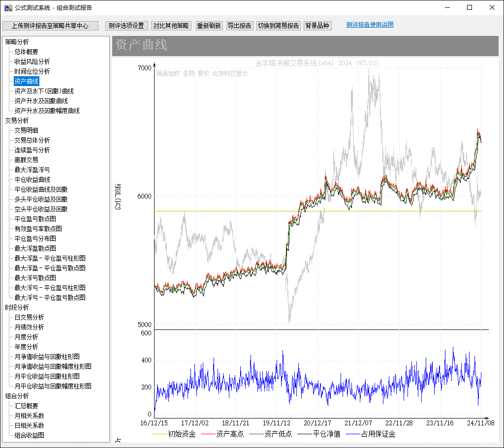Click 对比其他策略 button
This screenshot has height=448, width=504.
pyautogui.click(x=171, y=26)
